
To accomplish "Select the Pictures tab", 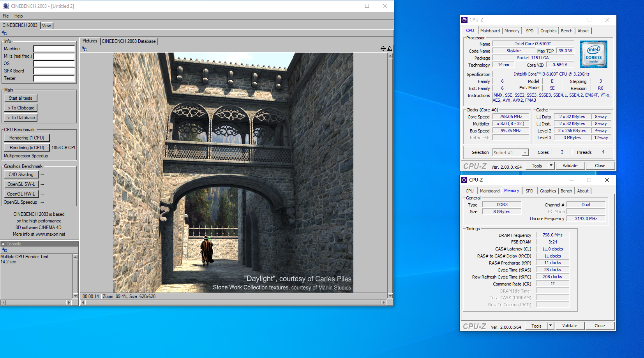I will pos(90,41).
